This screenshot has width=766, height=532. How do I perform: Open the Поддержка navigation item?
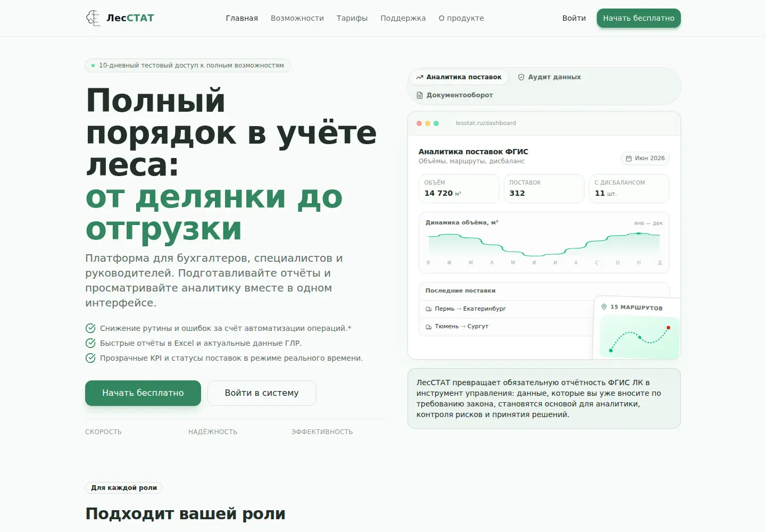point(403,18)
